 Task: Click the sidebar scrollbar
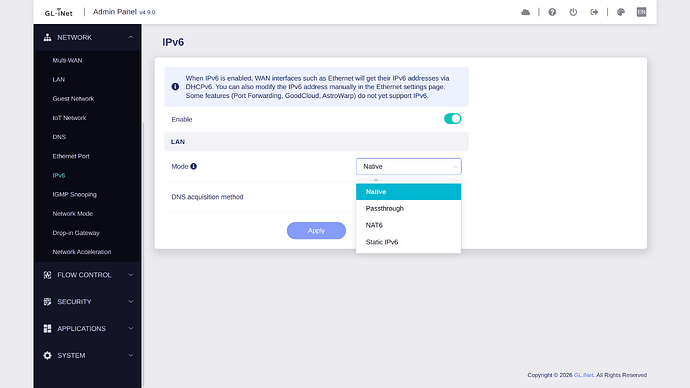[x=143, y=255]
